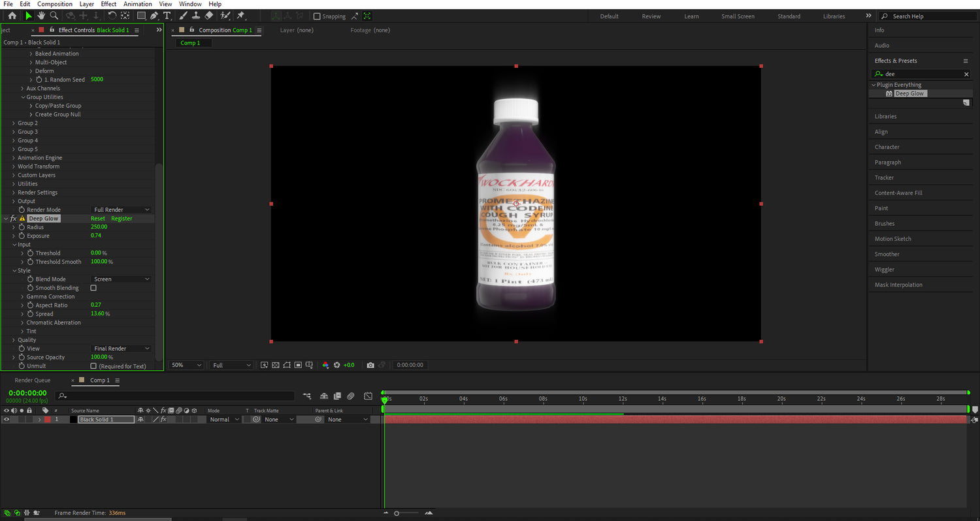
Task: Expand the Chromatic Aberration group
Action: (22, 323)
